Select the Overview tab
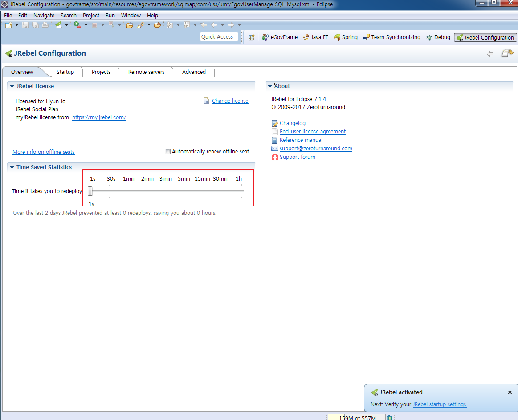Image resolution: width=518 pixels, height=420 pixels. click(x=22, y=72)
